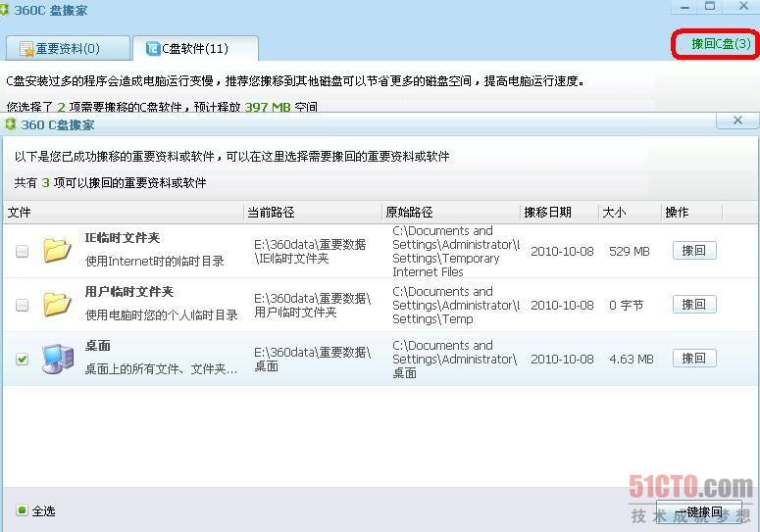The width and height of the screenshot is (760, 532).
Task: Click the 360 logo in main window title
Action: [x=4, y=10]
